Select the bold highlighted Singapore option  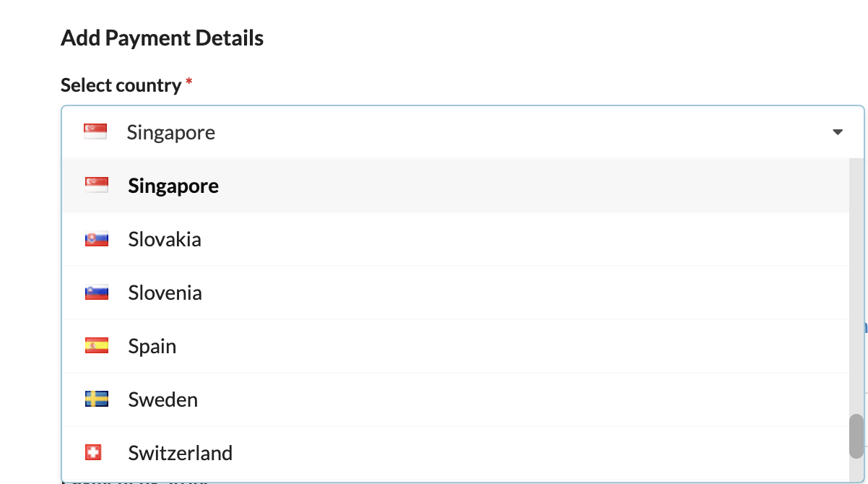coord(456,186)
